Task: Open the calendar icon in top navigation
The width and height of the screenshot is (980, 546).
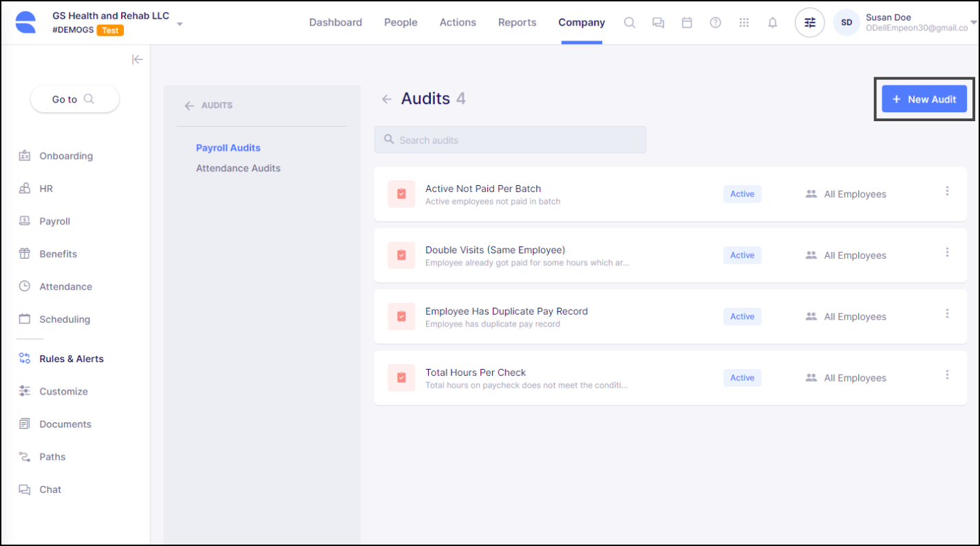Action: 687,23
